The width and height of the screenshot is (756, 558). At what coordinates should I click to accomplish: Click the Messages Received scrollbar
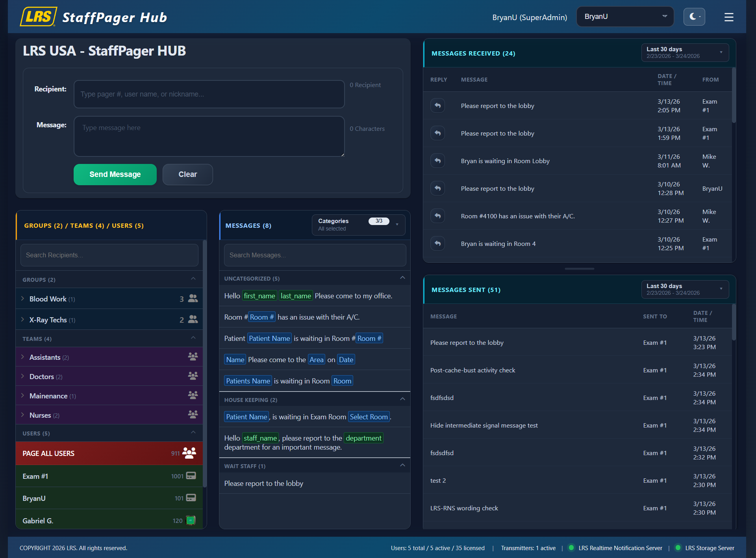[x=734, y=95]
